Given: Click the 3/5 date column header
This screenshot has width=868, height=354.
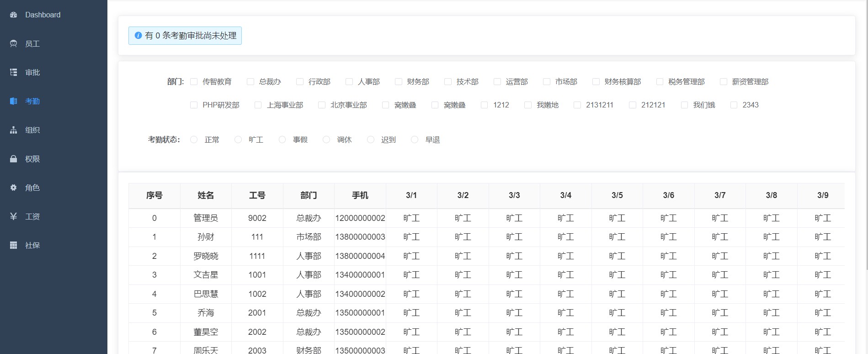Looking at the screenshot, I should pyautogui.click(x=617, y=195).
